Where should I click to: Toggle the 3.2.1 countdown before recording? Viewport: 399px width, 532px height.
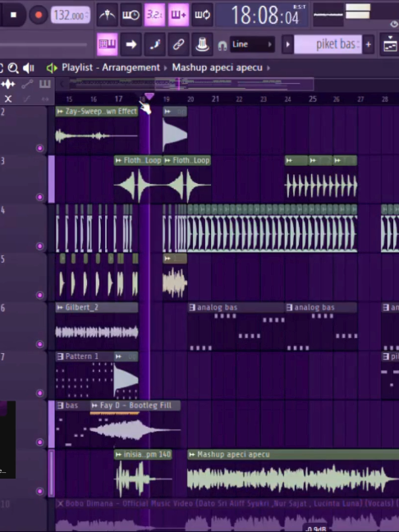[x=154, y=15]
